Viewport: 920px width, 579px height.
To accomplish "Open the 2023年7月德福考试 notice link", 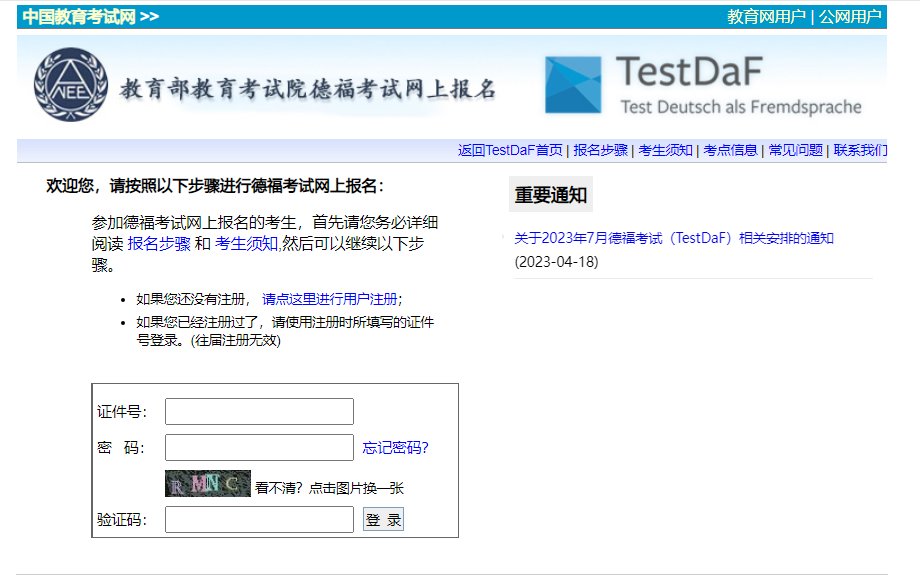I will 674,238.
